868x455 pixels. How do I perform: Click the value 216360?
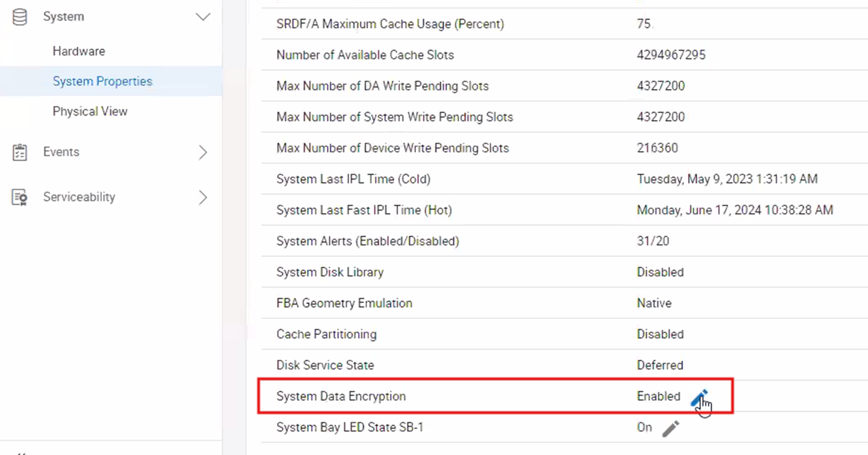click(x=657, y=148)
